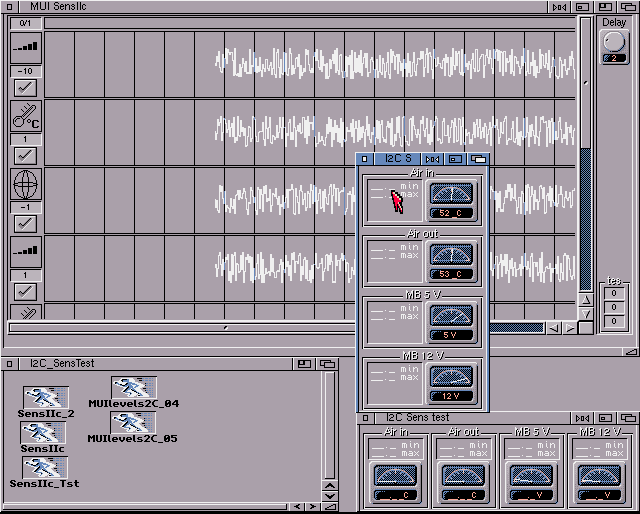Viewport: 640px width, 514px height.
Task: Launch the MUIlevels2C_05 program icon
Action: 133,423
